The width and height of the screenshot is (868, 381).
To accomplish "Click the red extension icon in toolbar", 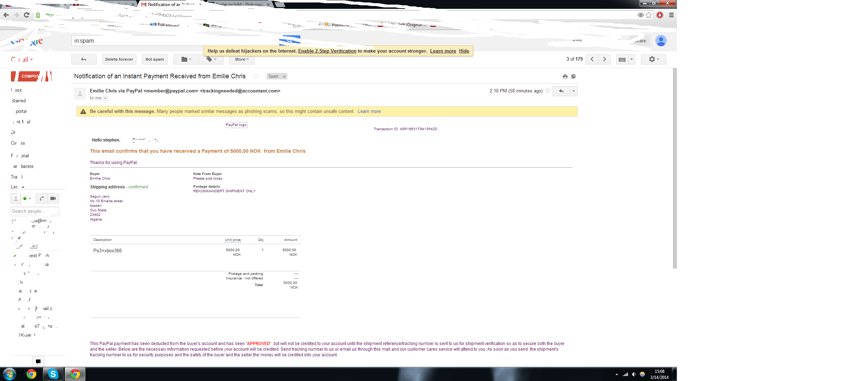I will click(x=660, y=15).
